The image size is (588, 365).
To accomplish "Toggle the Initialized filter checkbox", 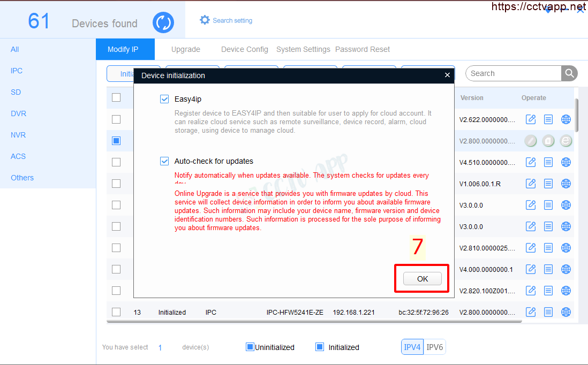I will click(320, 347).
